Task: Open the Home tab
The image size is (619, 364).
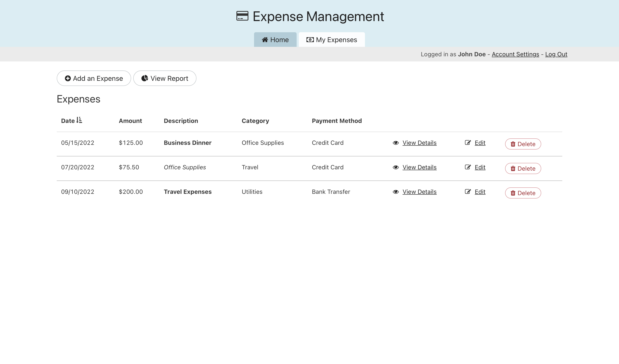Action: point(275,40)
